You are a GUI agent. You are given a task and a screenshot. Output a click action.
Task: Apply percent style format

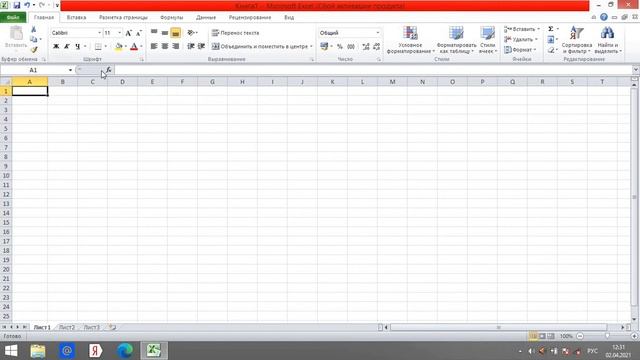pos(340,47)
